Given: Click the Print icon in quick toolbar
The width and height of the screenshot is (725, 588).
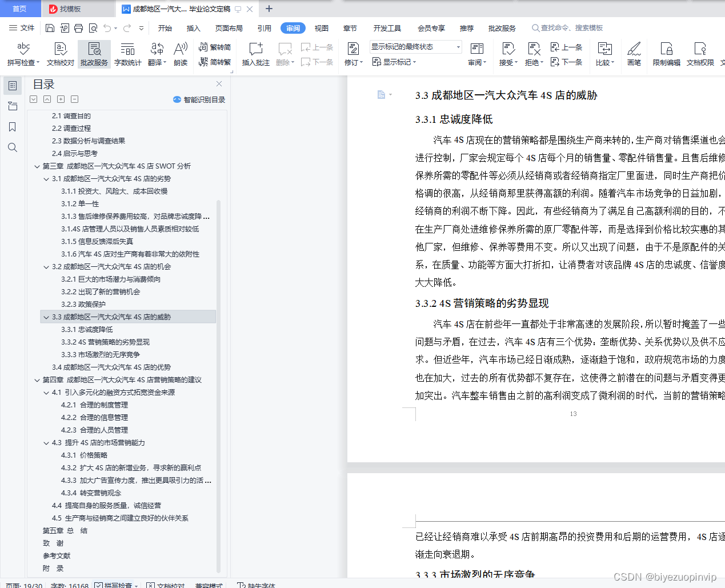Looking at the screenshot, I should point(78,28).
